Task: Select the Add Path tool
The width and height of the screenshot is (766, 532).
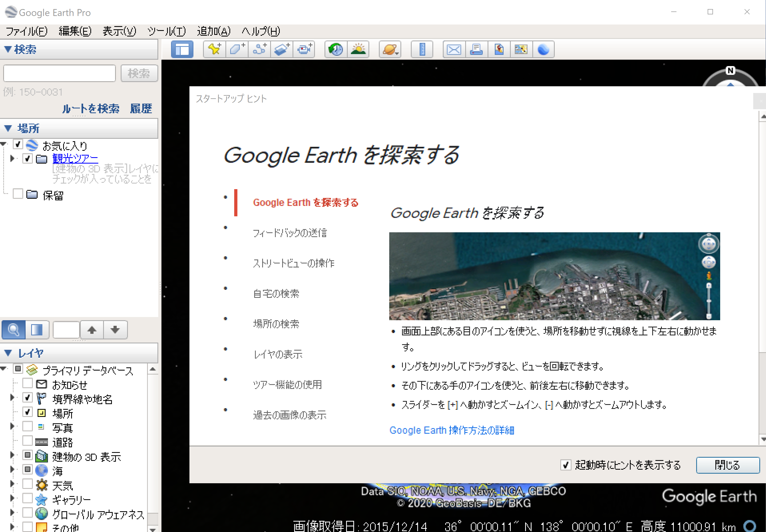Action: coord(259,49)
